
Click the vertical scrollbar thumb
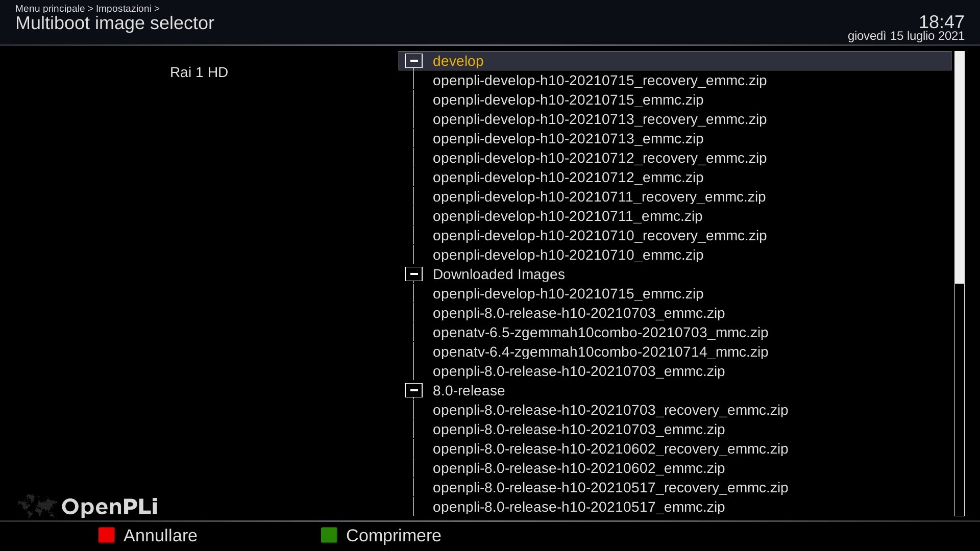(x=959, y=167)
